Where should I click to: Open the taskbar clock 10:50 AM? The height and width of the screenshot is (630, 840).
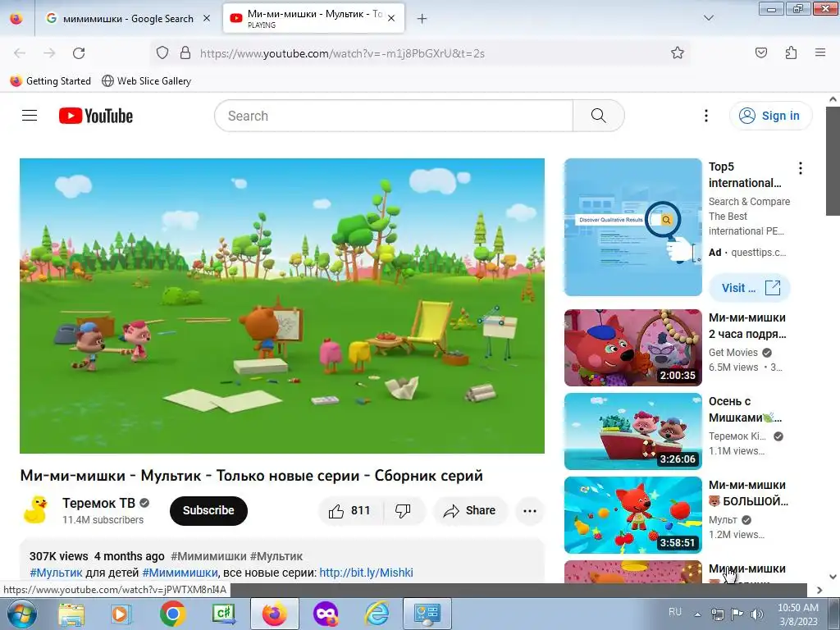tap(797, 614)
